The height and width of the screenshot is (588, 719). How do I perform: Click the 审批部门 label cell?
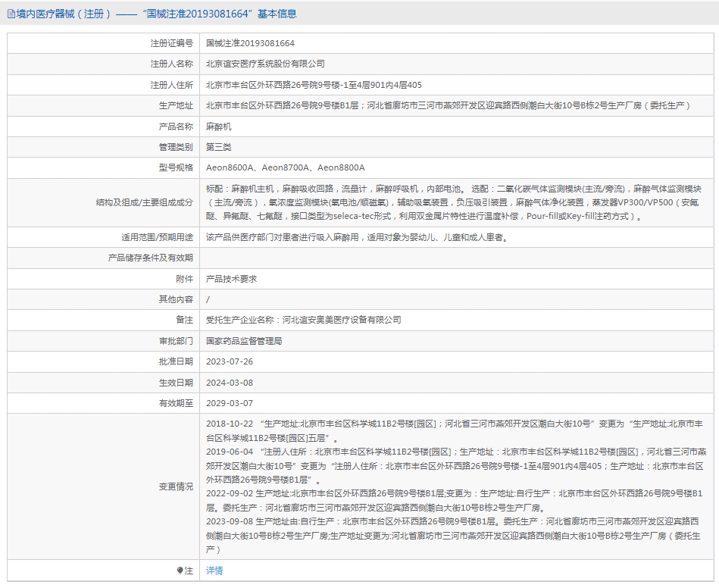(103, 341)
